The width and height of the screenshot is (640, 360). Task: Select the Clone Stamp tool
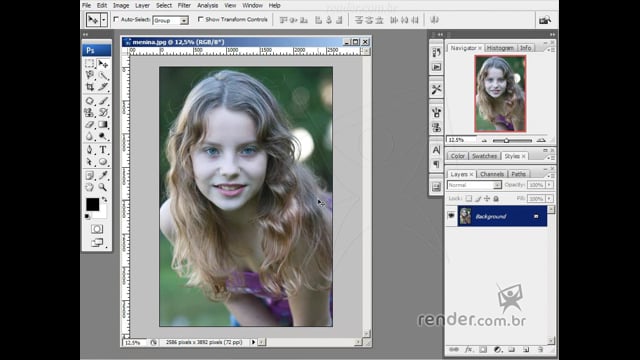90,112
